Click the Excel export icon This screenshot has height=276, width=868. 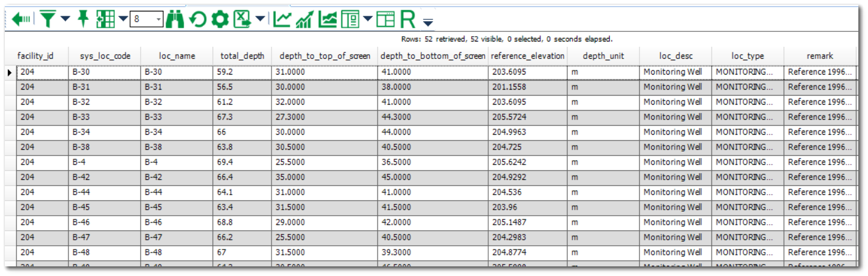242,19
